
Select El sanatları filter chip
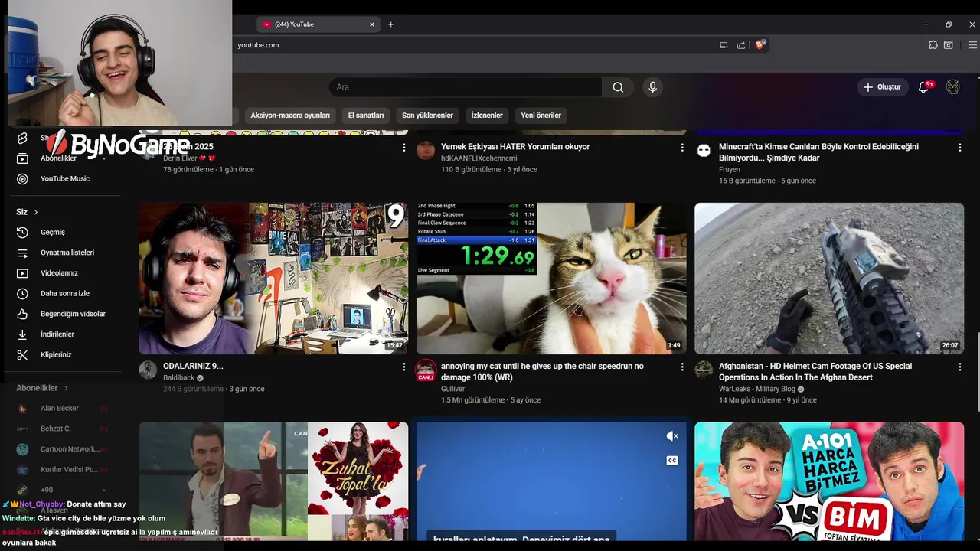point(366,116)
